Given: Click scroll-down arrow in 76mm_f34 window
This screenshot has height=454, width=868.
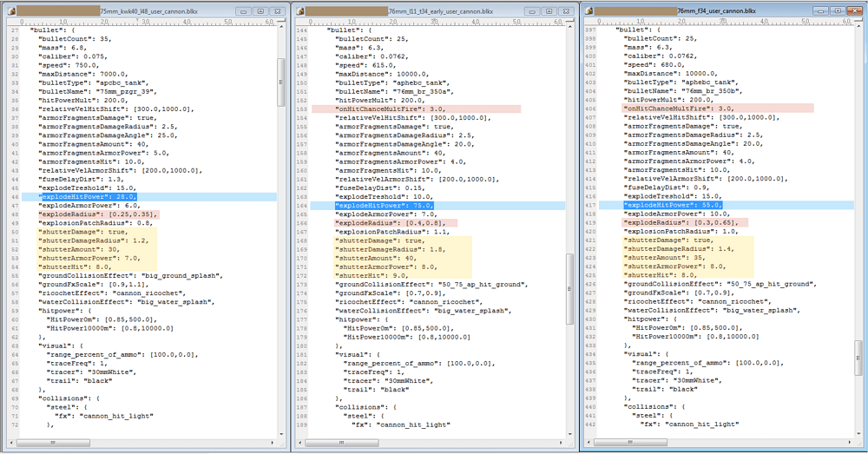Looking at the screenshot, I should [x=858, y=434].
